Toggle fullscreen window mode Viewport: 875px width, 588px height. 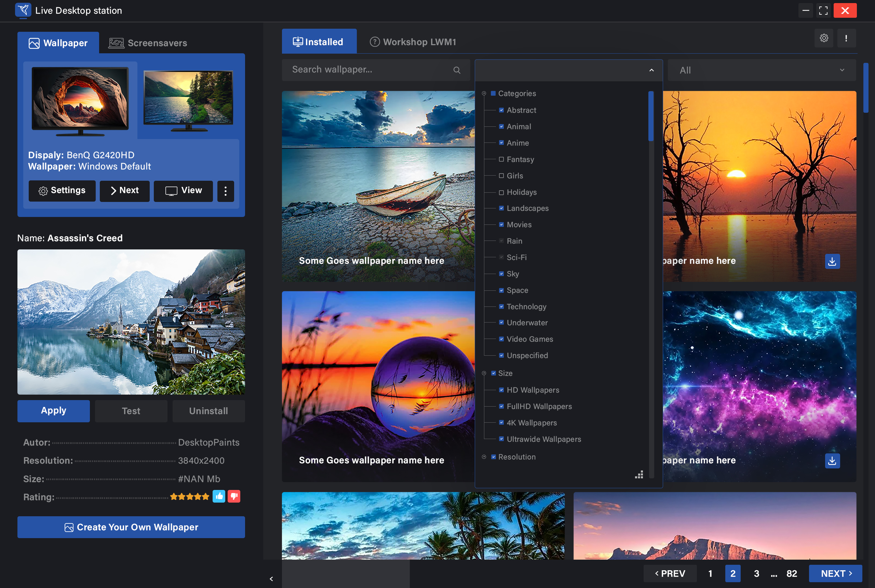click(823, 11)
